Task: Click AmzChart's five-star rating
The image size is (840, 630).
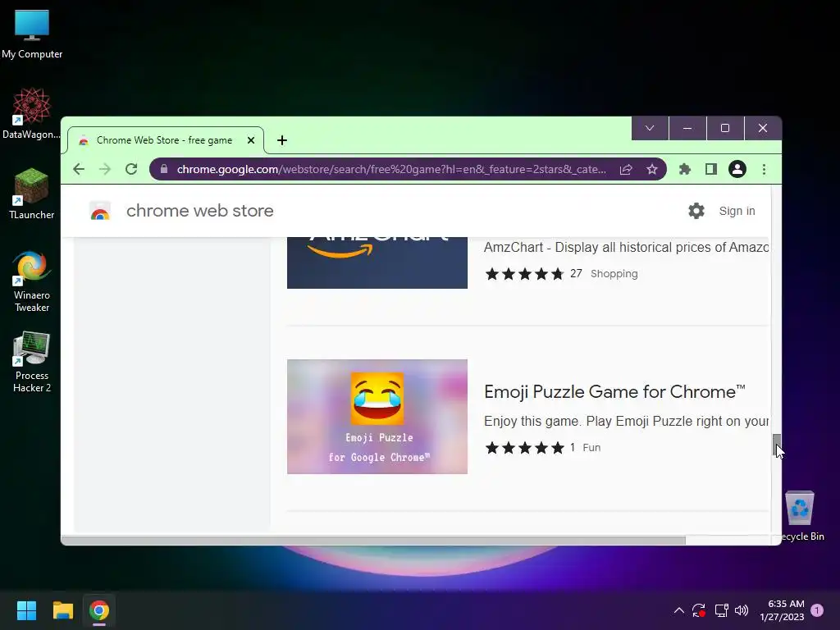Action: pos(524,274)
